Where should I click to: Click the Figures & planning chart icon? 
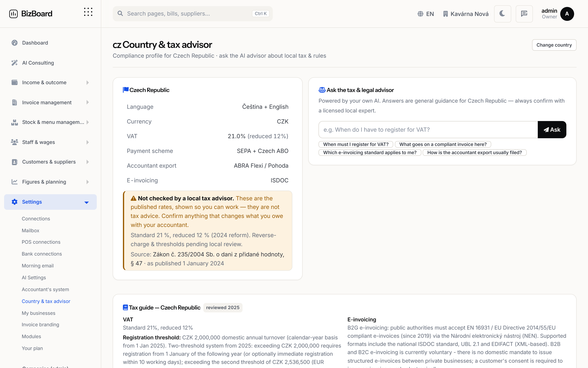point(14,182)
